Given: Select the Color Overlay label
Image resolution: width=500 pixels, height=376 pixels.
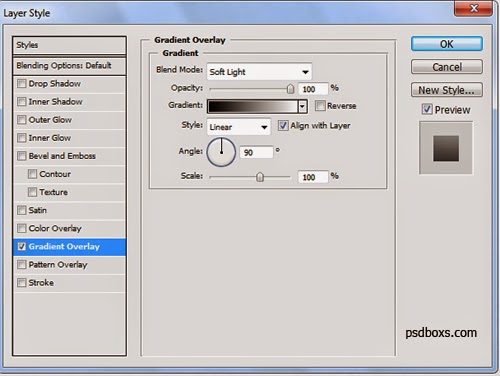Looking at the screenshot, I should (55, 228).
